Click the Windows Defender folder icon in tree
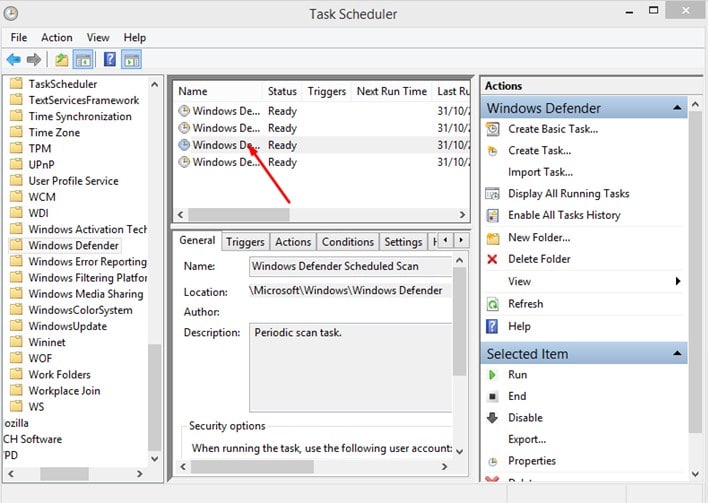Viewport: 708px width, 503px height. [16, 245]
